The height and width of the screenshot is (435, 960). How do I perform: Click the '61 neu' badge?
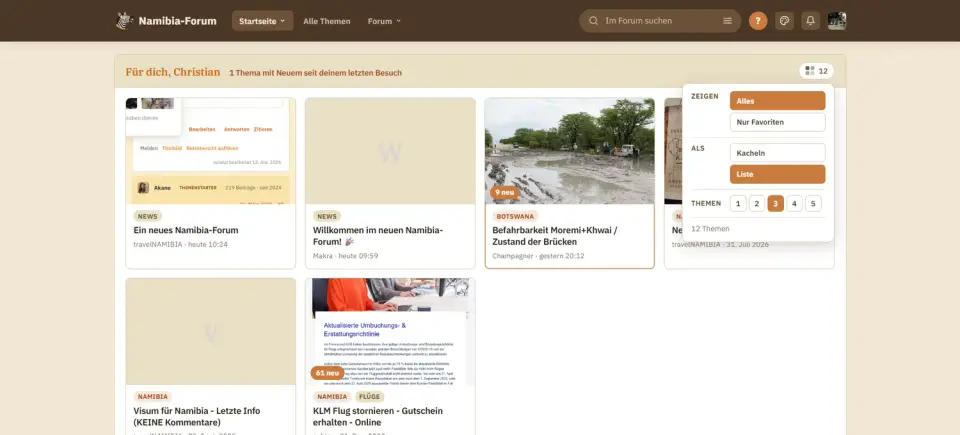(328, 373)
